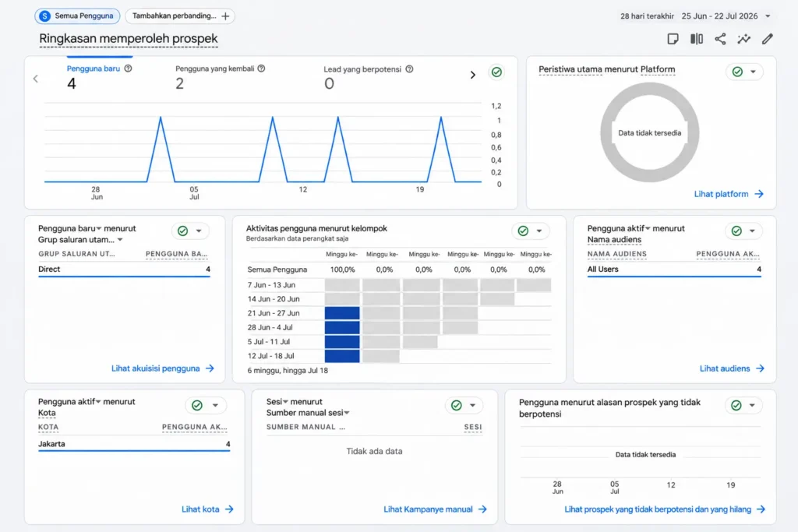Click help icon next to Lead yang berpotensi

[x=409, y=69]
